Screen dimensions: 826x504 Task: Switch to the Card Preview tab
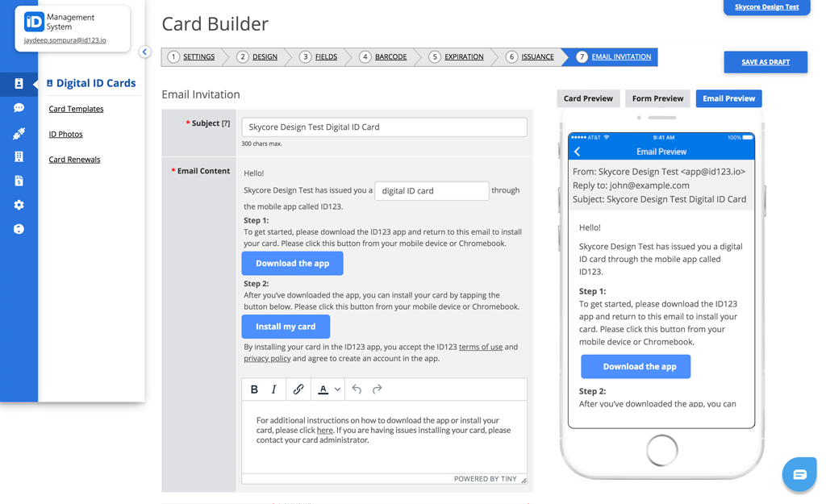pos(588,98)
